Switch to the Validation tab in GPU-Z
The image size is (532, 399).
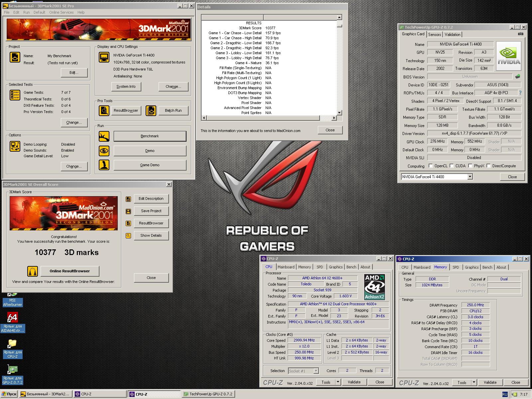coord(453,35)
